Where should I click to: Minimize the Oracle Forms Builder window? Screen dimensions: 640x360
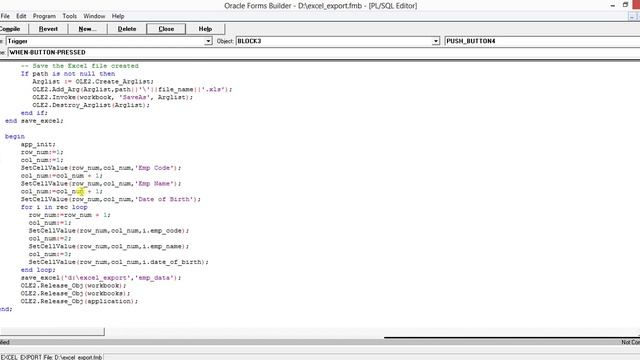[612, 5]
